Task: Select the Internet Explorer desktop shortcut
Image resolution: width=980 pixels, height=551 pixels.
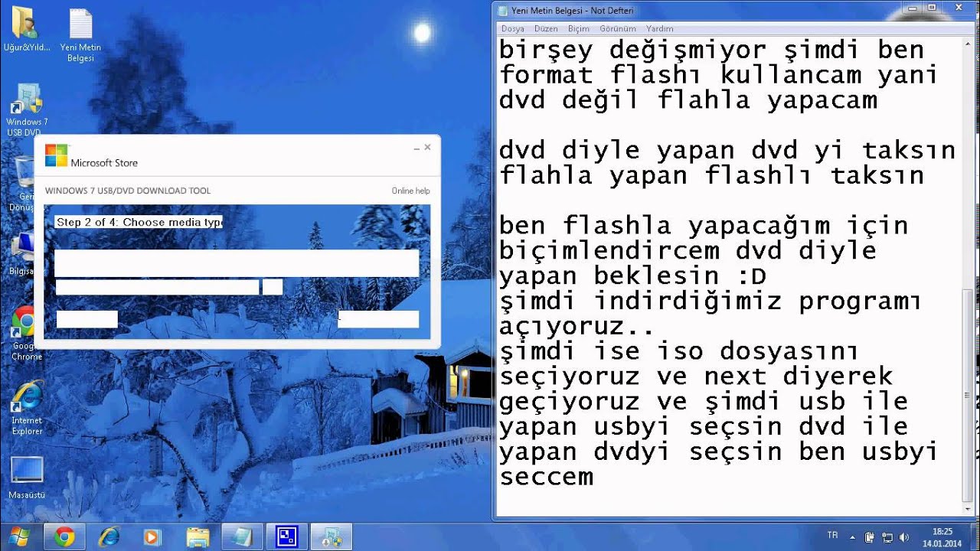Action: pos(27,408)
